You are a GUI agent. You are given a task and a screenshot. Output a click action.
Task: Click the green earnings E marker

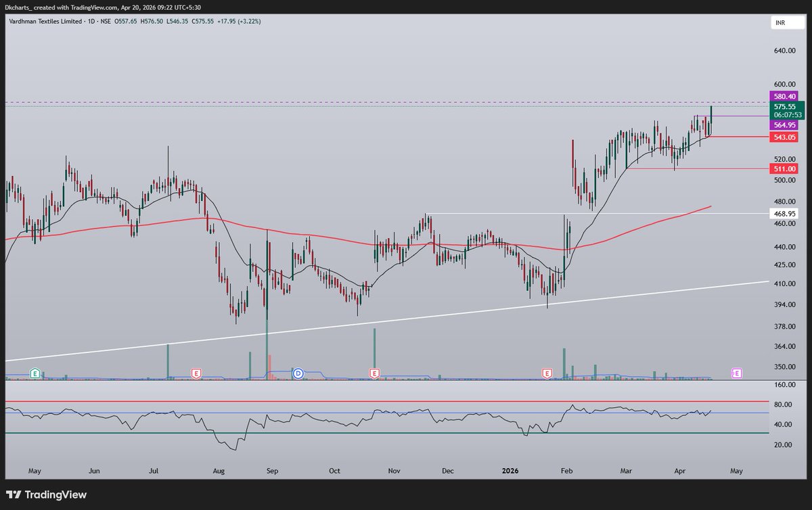[35, 373]
